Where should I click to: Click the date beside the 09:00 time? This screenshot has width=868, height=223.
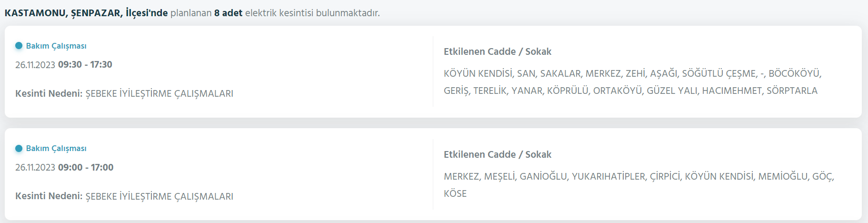[x=35, y=168]
